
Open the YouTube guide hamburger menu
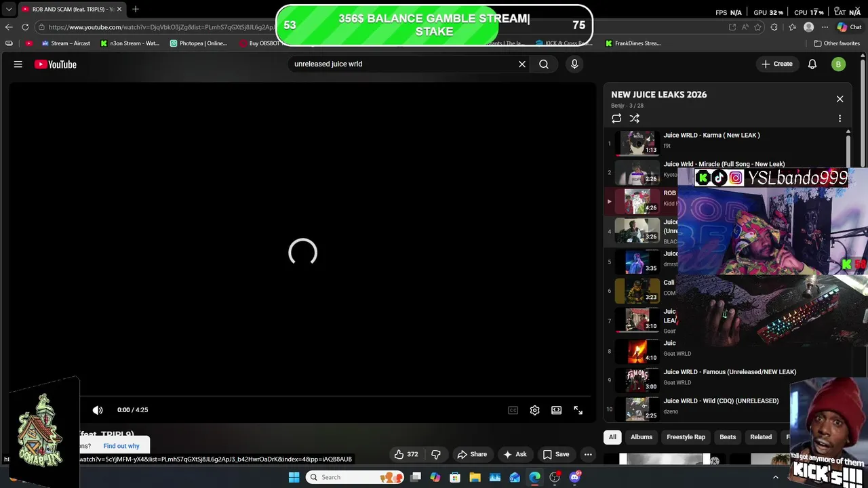(x=18, y=64)
